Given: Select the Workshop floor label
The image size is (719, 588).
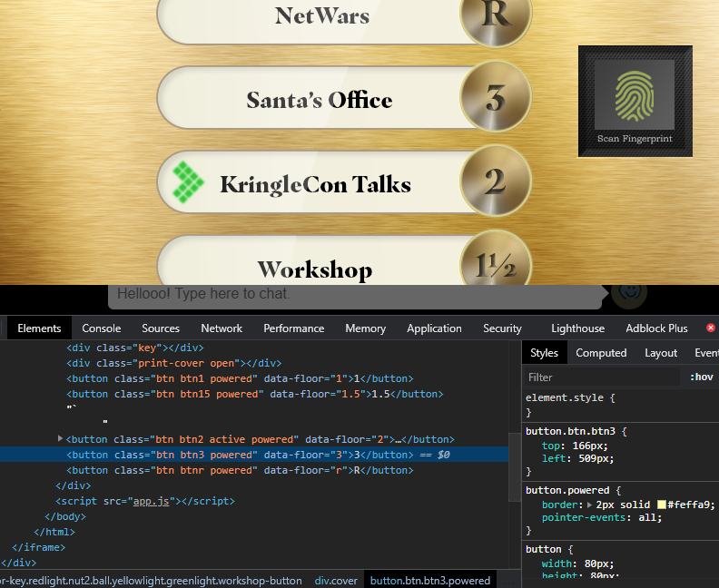Looking at the screenshot, I should (314, 269).
